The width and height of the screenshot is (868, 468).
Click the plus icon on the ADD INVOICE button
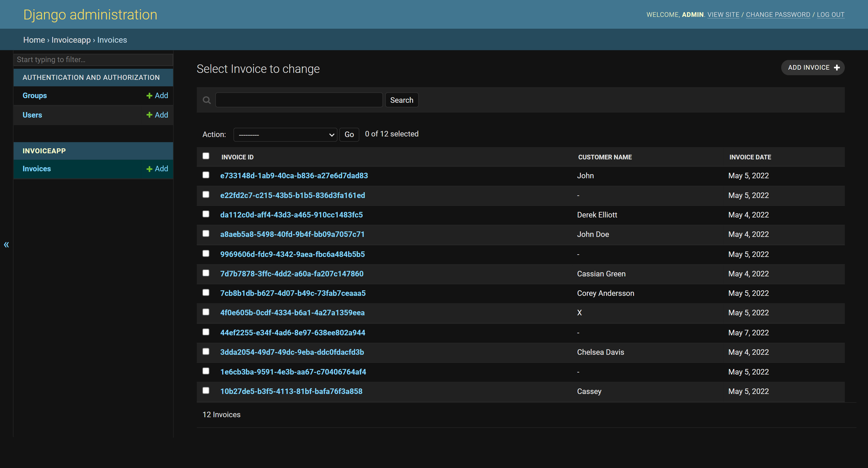pos(837,67)
